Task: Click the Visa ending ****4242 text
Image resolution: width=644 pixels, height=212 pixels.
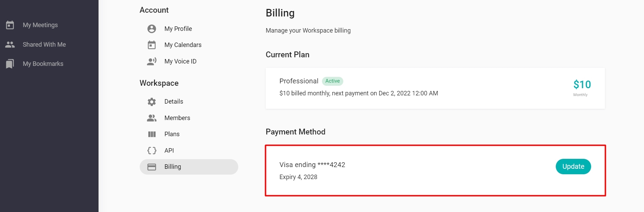Action: point(312,165)
